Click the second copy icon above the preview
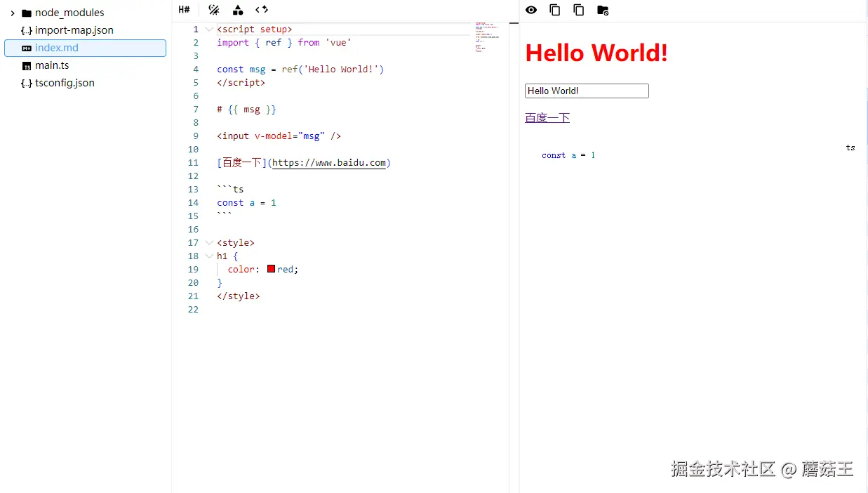Viewport: 868px width, 493px height. (577, 10)
